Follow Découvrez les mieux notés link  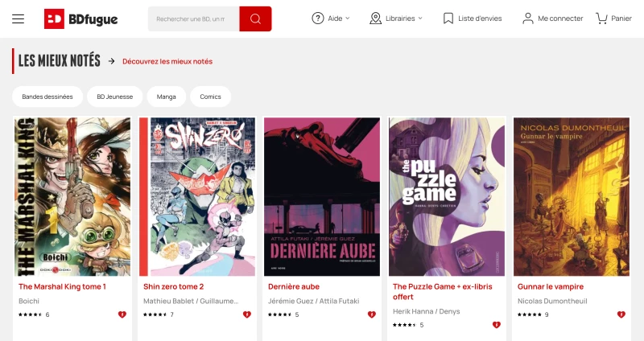point(167,62)
